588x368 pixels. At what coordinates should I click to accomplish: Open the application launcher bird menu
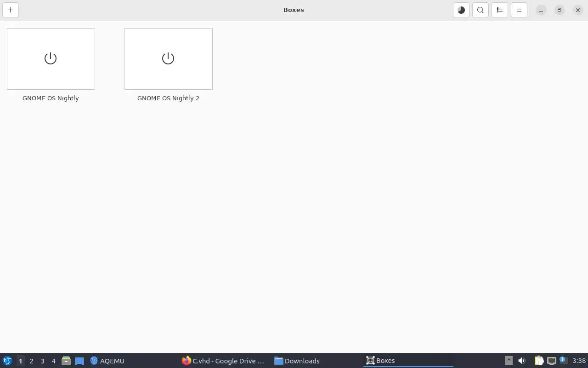[7, 361]
